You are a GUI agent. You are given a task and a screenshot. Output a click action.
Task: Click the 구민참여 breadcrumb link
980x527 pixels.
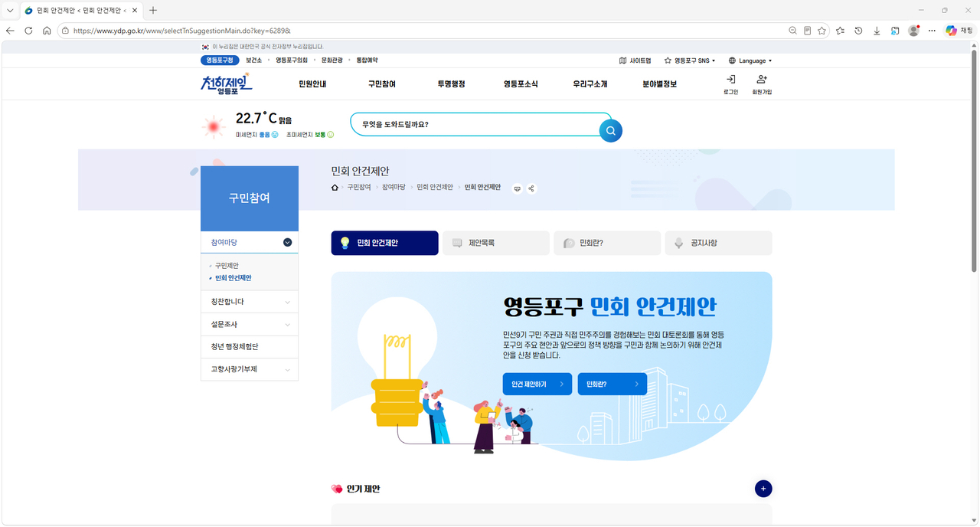coord(359,188)
